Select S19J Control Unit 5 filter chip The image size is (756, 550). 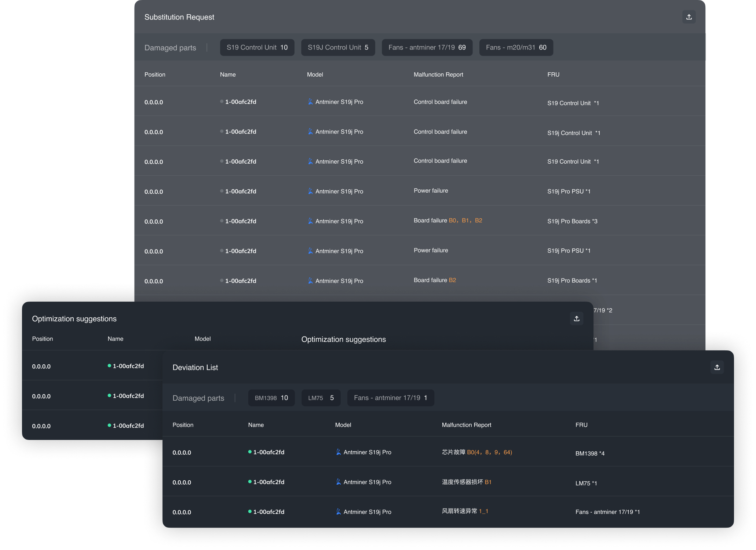(337, 47)
